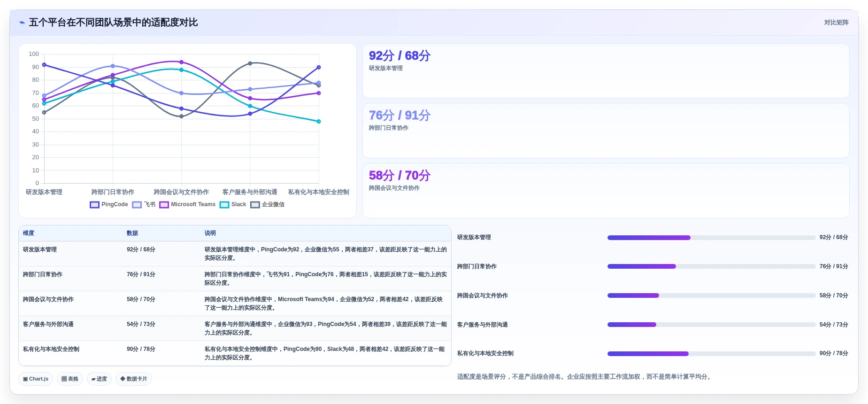This screenshot has width=868, height=404.
Task: Toggle Slack series legend swatch
Action: (x=224, y=205)
